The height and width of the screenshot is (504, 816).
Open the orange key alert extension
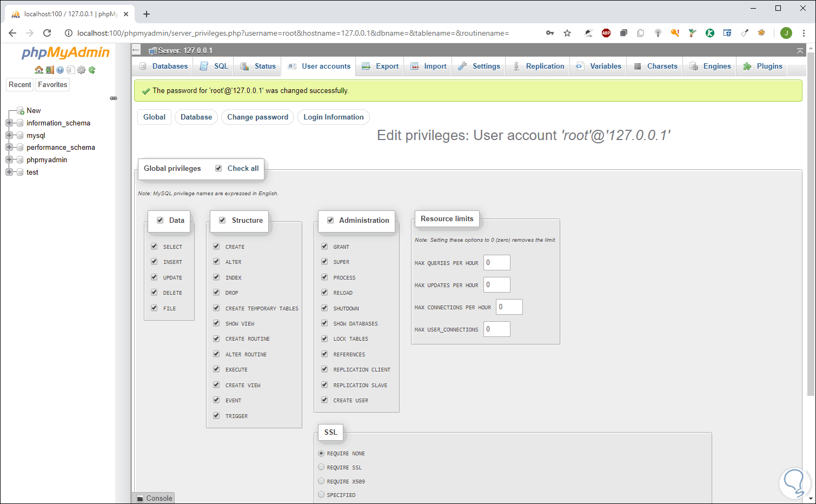(x=675, y=33)
